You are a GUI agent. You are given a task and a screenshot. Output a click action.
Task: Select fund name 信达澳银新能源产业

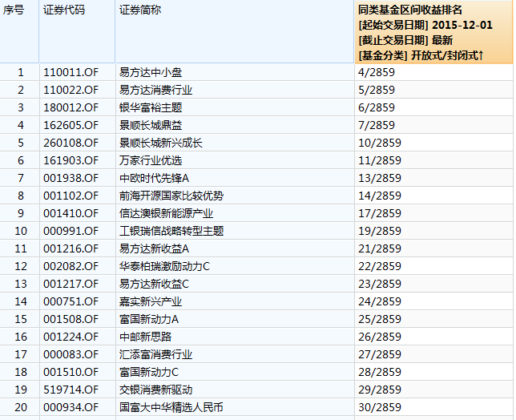[x=166, y=213]
